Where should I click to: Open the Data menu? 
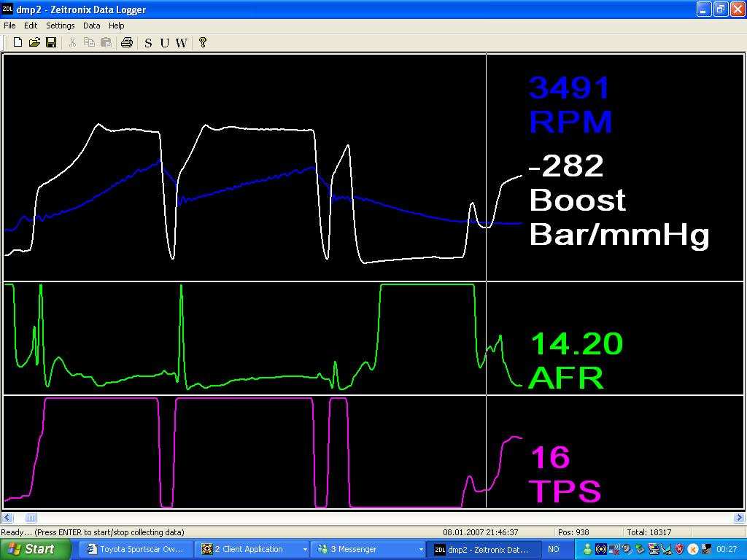pos(91,26)
